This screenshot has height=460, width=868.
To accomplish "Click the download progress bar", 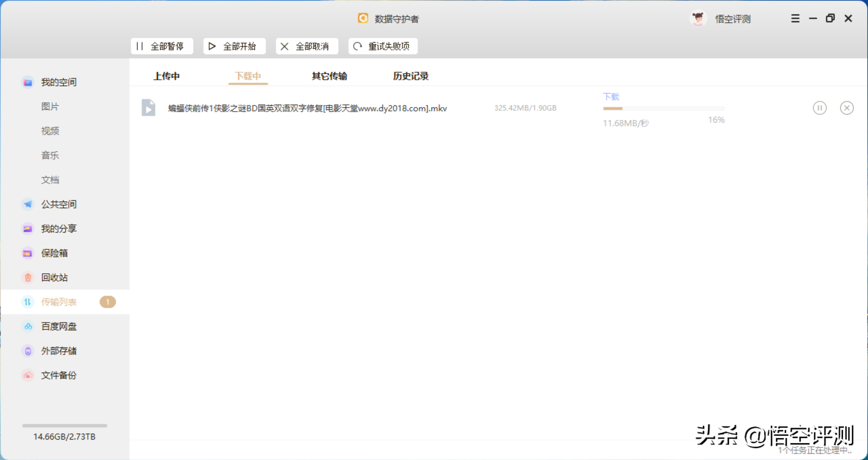I will coord(664,109).
